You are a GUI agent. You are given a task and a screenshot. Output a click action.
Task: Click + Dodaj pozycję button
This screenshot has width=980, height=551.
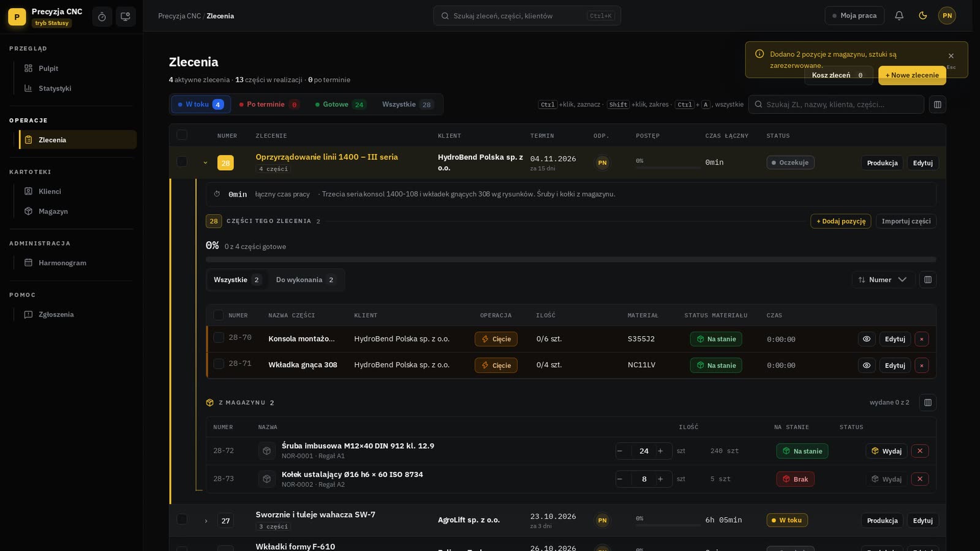coord(840,222)
